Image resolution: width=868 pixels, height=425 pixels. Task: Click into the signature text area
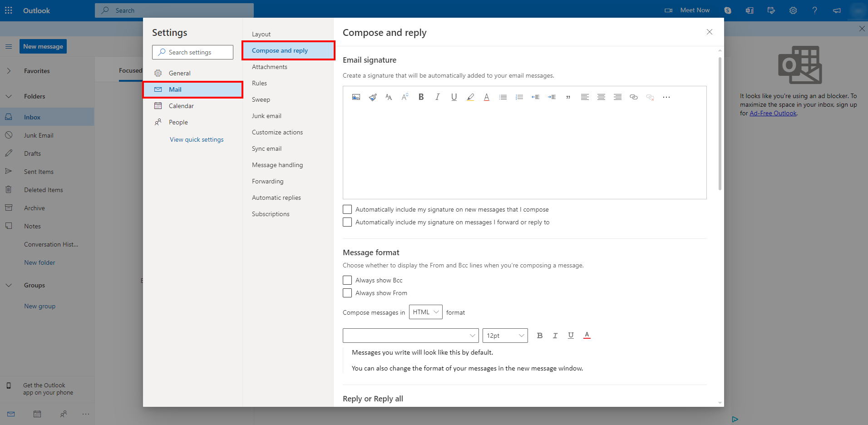pos(525,152)
